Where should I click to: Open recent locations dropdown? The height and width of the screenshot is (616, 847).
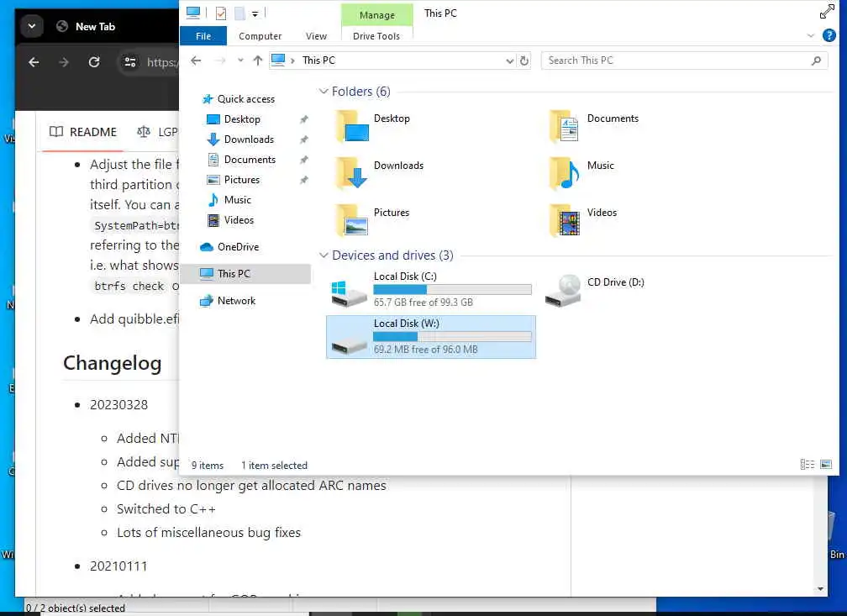click(240, 61)
